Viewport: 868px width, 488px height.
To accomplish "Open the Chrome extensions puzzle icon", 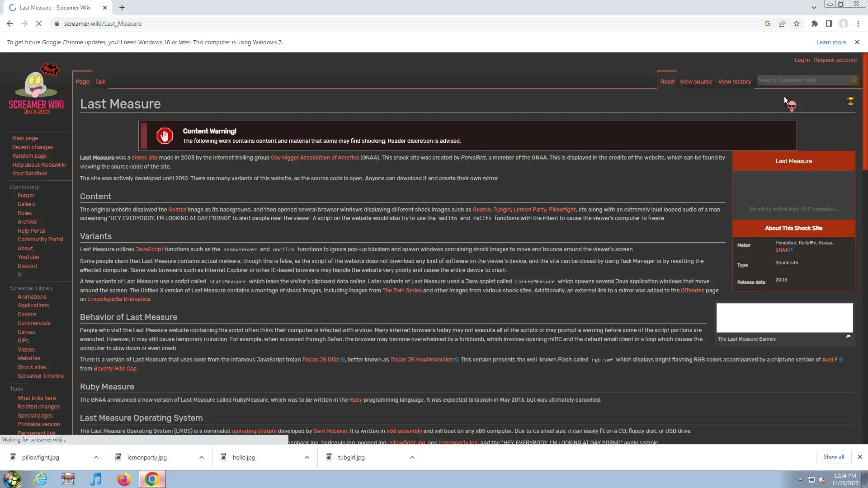I will click(814, 23).
